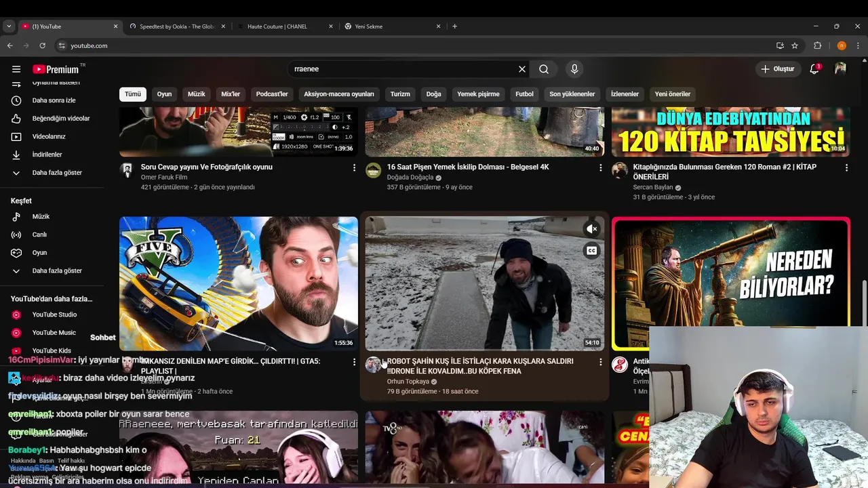Select the Son yüklenenler chip

pos(572,94)
